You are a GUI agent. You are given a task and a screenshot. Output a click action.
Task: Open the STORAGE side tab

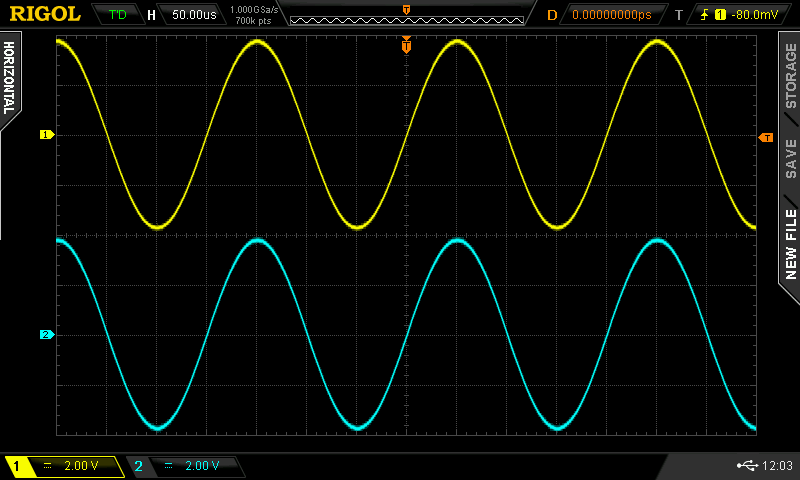pos(790,75)
